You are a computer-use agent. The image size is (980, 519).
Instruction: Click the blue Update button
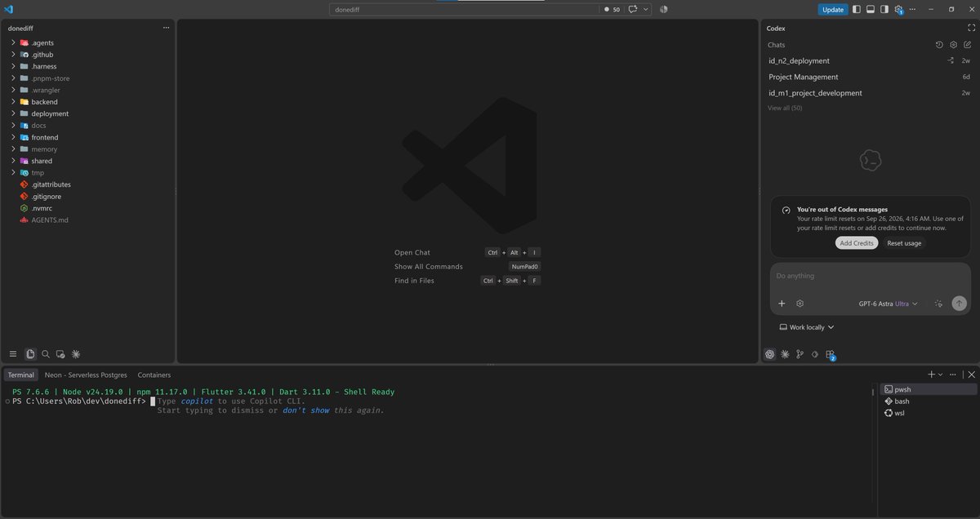(x=833, y=10)
